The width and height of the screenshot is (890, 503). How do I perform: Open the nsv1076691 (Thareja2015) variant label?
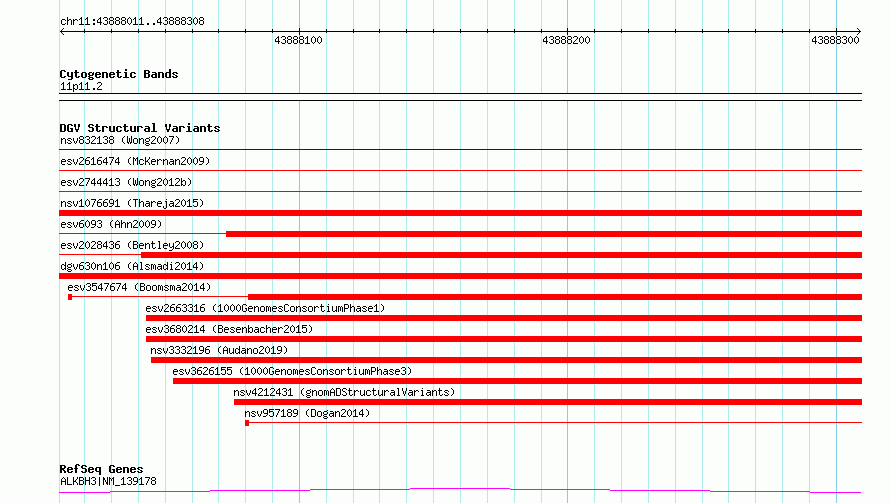coord(132,203)
